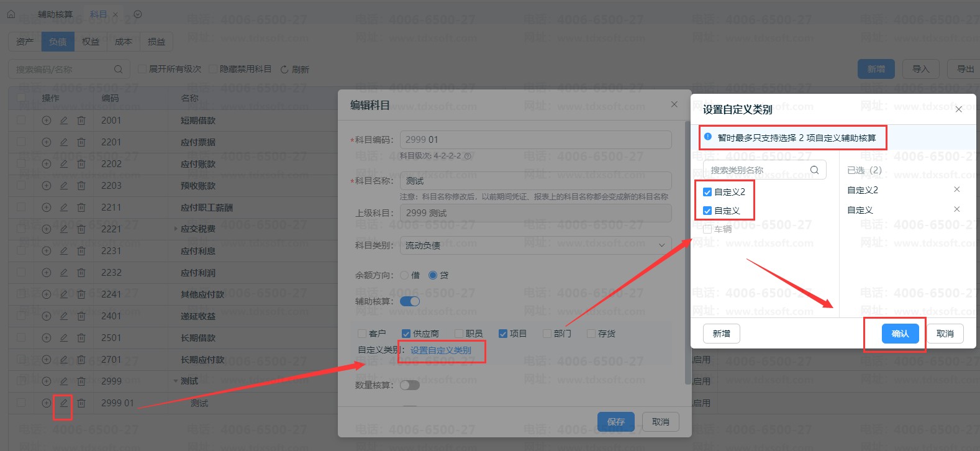
Task: Check the 客户 checkbox
Action: coord(362,334)
